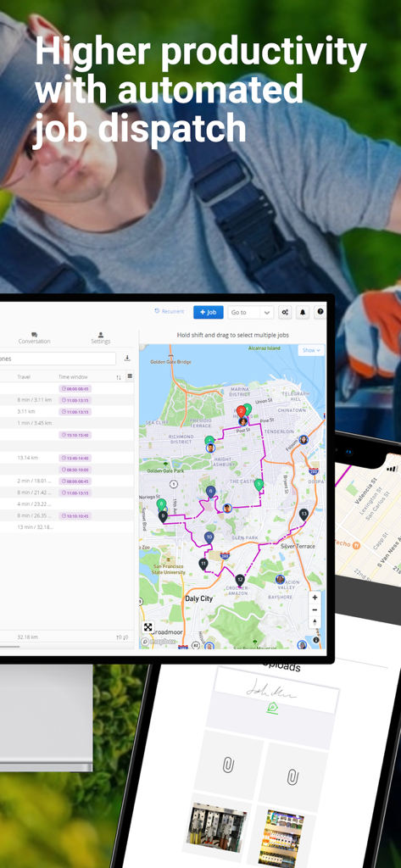Click the second paperclip attachment on tablet
The image size is (401, 868).
[292, 777]
